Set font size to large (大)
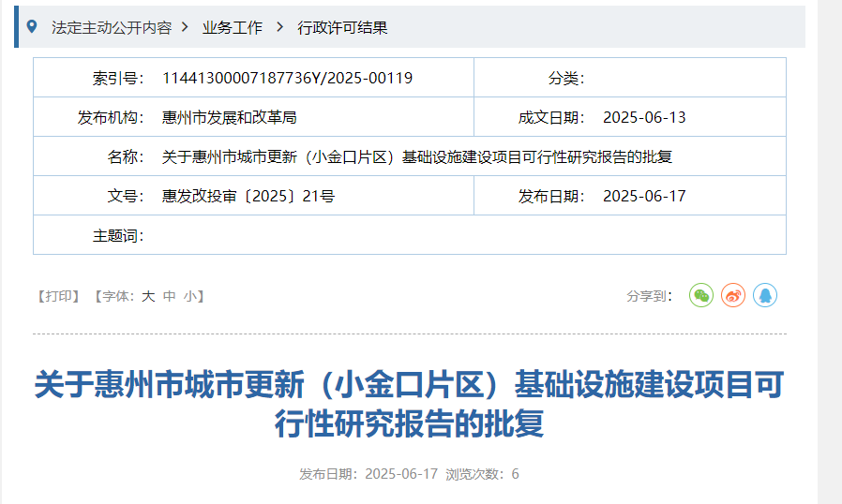842x504 pixels. pos(148,296)
